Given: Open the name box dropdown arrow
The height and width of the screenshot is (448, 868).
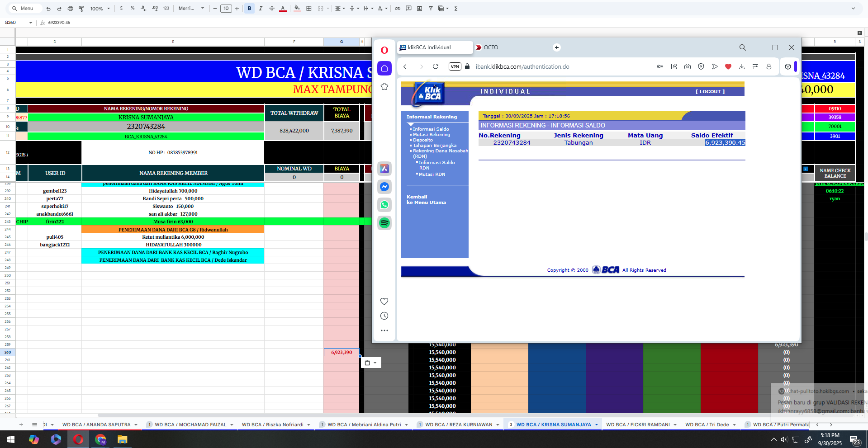Looking at the screenshot, I should click(31, 23).
